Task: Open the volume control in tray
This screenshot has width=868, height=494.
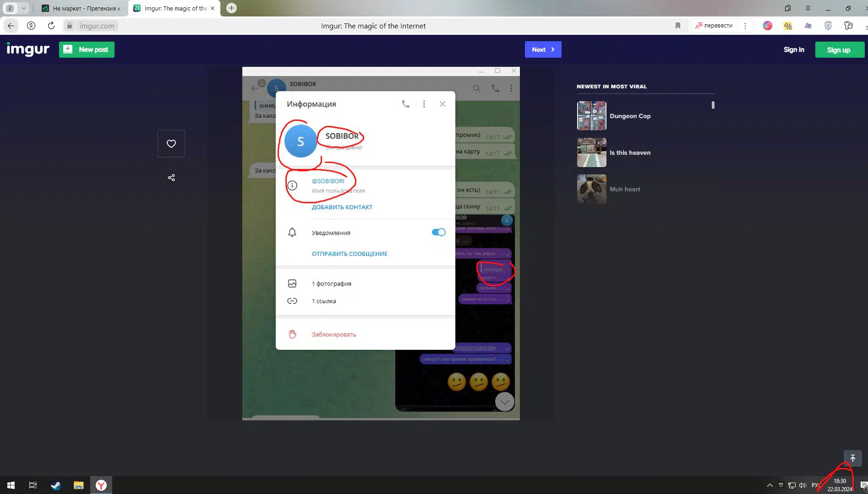Action: [802, 485]
